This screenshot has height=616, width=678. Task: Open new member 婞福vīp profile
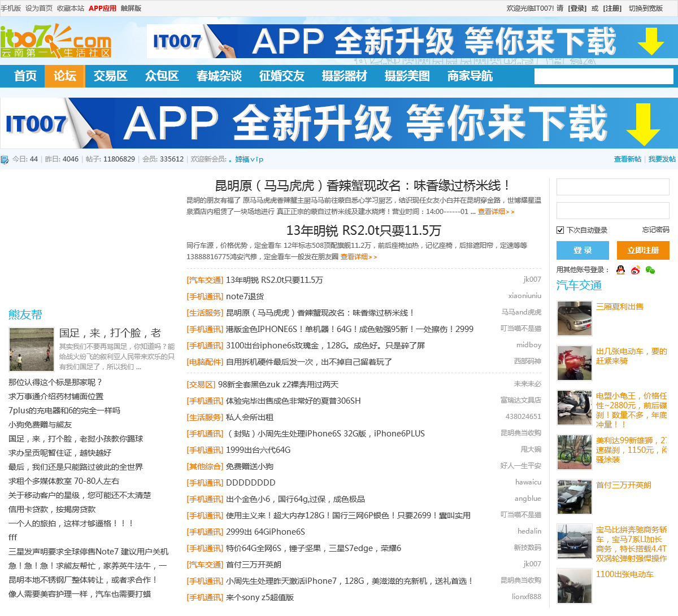coord(249,159)
